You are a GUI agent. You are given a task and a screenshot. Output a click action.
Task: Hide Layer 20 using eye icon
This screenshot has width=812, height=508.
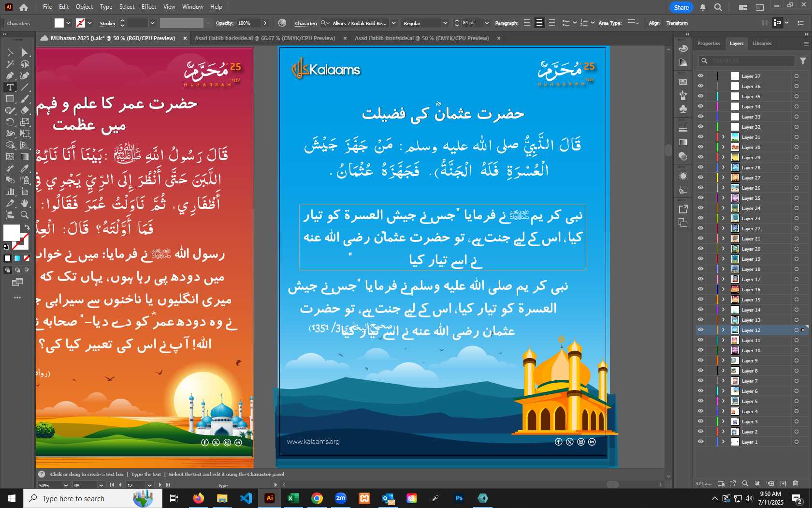[700, 249]
